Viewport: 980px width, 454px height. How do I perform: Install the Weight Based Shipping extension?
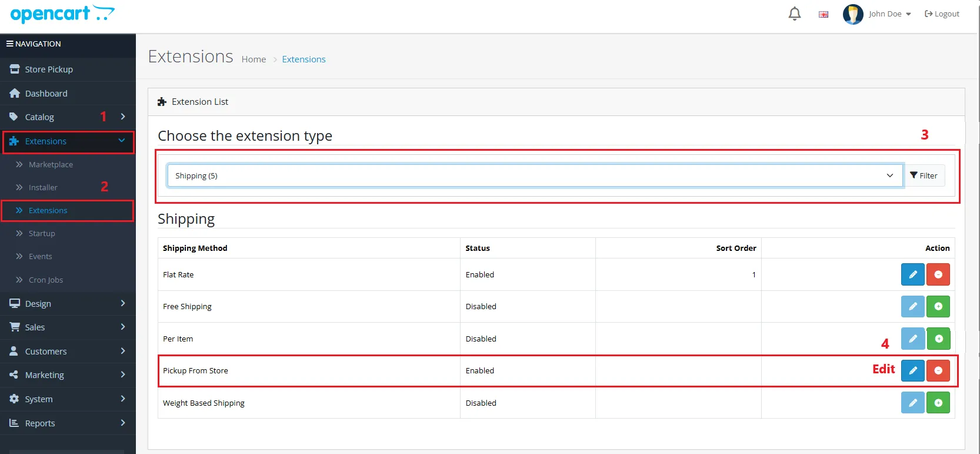(938, 403)
